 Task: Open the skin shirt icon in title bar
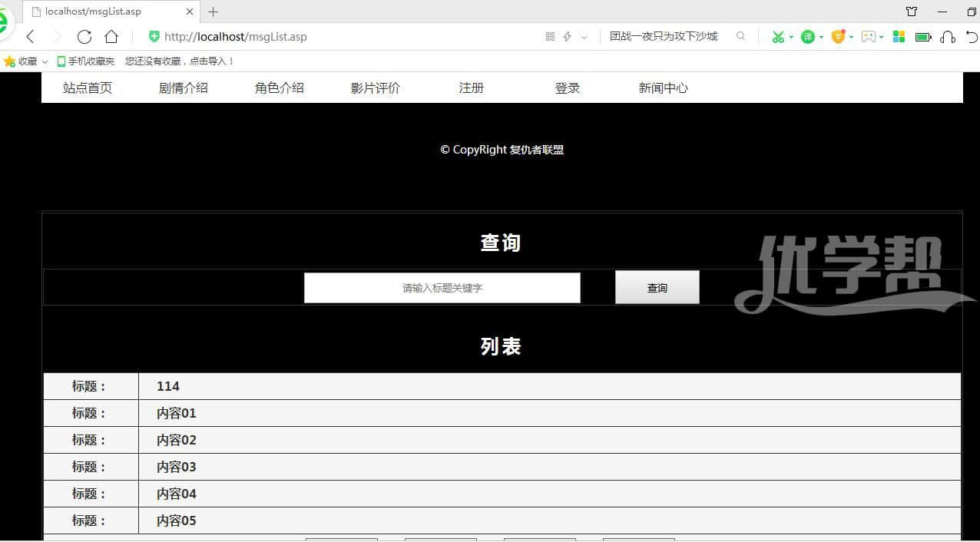[x=912, y=12]
